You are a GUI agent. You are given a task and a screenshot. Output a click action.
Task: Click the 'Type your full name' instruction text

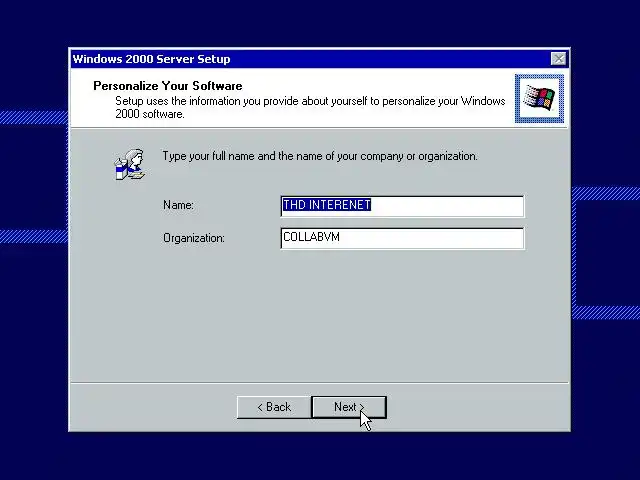pos(320,156)
